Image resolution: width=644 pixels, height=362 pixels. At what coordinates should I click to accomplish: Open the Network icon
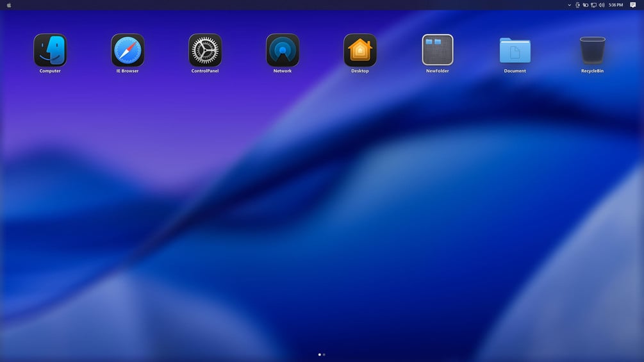(283, 50)
